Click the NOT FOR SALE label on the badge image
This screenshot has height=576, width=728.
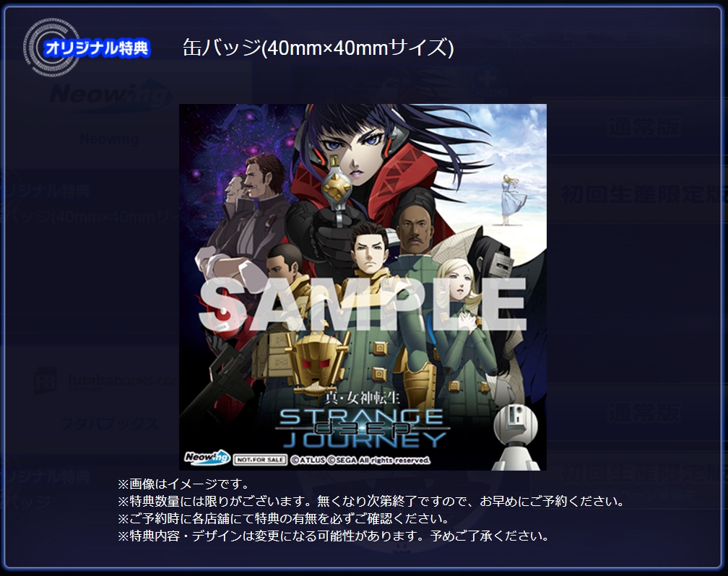(x=260, y=460)
